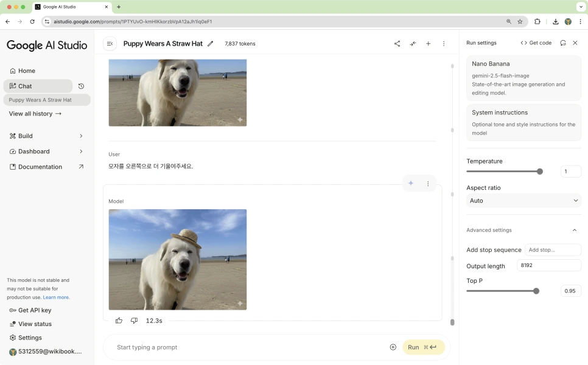Click the Get code button
This screenshot has height=365, width=588.
[x=536, y=43]
